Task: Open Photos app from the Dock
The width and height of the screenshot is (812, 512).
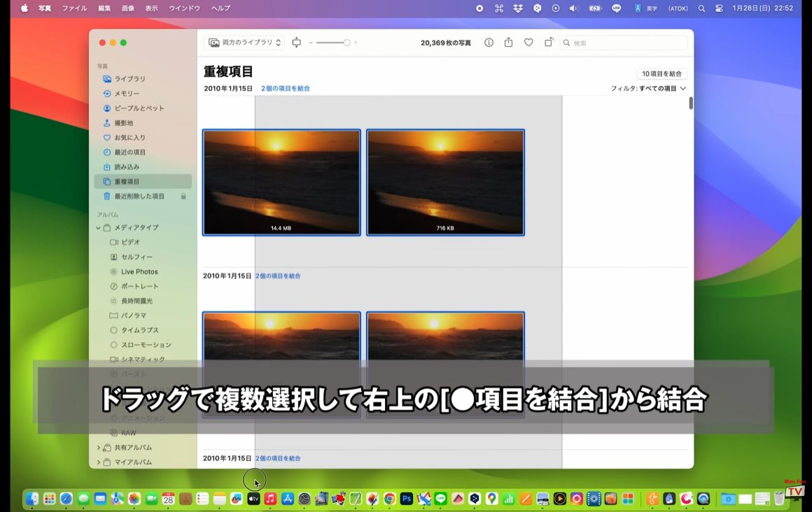Action: pos(134,499)
